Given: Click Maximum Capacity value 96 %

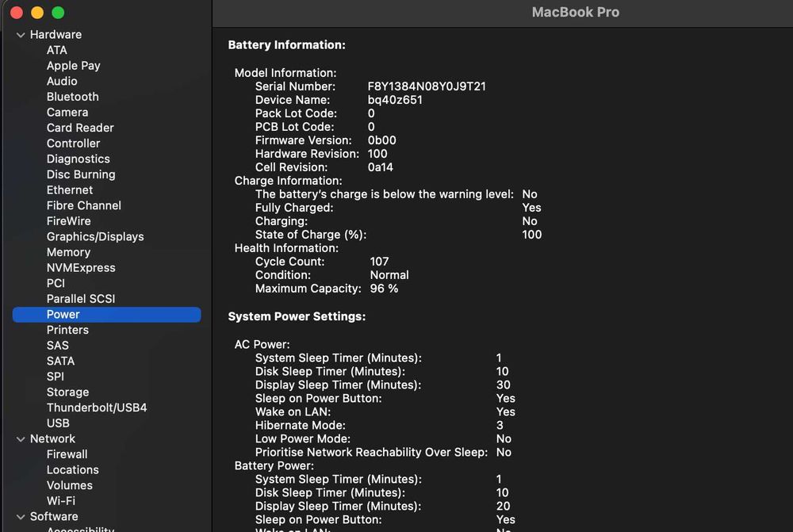Looking at the screenshot, I should 384,289.
